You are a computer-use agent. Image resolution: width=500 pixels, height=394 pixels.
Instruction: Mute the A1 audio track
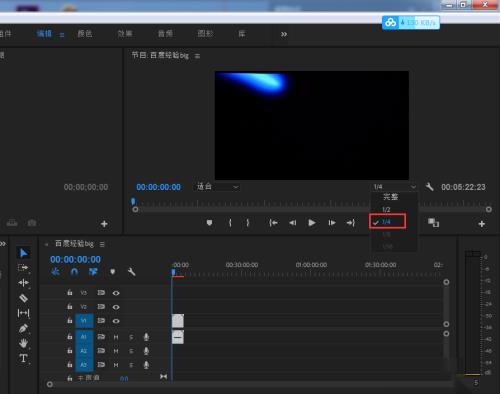point(116,337)
